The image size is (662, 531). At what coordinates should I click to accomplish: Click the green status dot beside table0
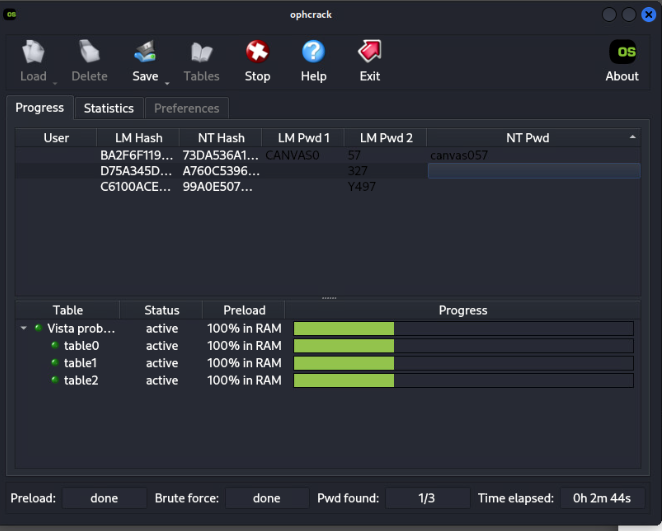(x=55, y=346)
